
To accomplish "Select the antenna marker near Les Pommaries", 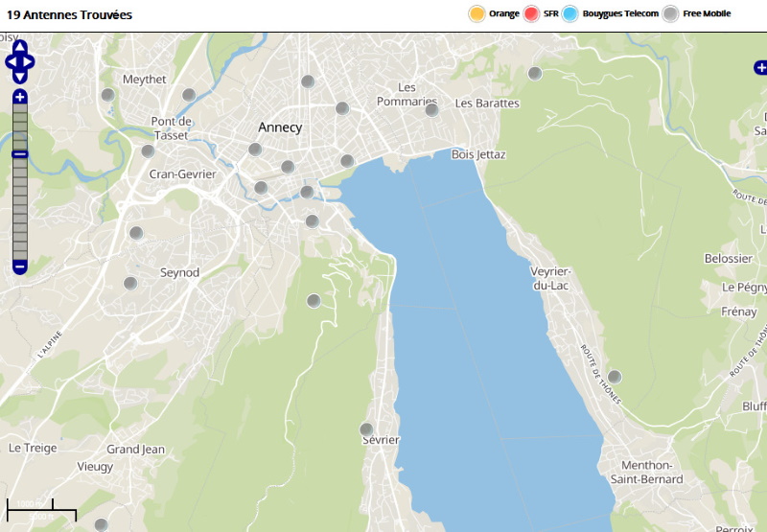I will pos(431,109).
